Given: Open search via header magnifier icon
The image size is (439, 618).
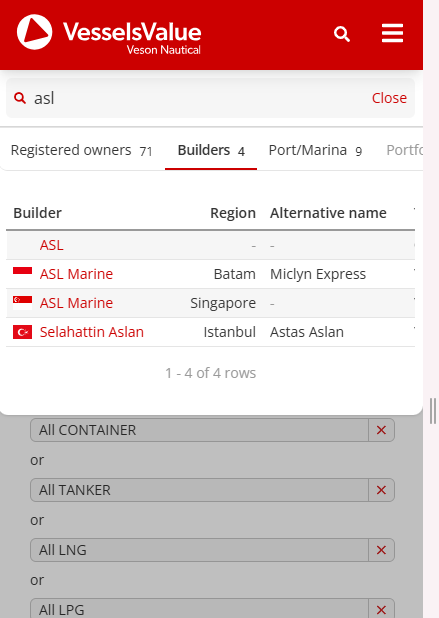Looking at the screenshot, I should (342, 34).
